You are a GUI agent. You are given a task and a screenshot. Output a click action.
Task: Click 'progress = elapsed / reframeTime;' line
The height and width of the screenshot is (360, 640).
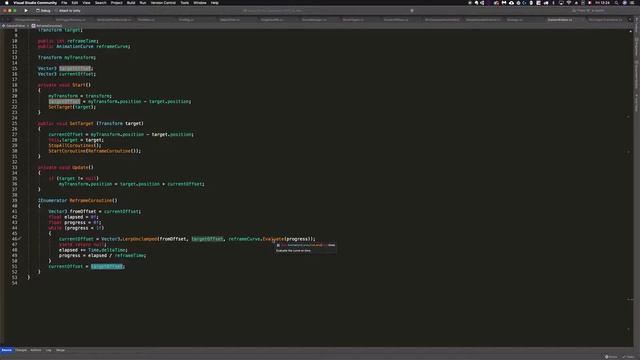coord(102,256)
